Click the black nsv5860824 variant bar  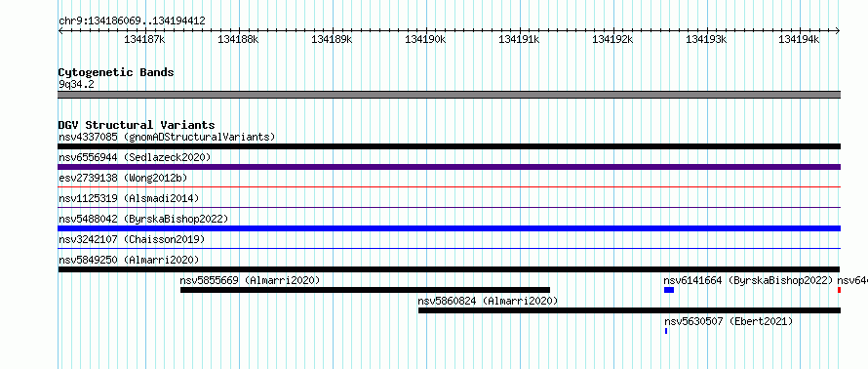[629, 310]
